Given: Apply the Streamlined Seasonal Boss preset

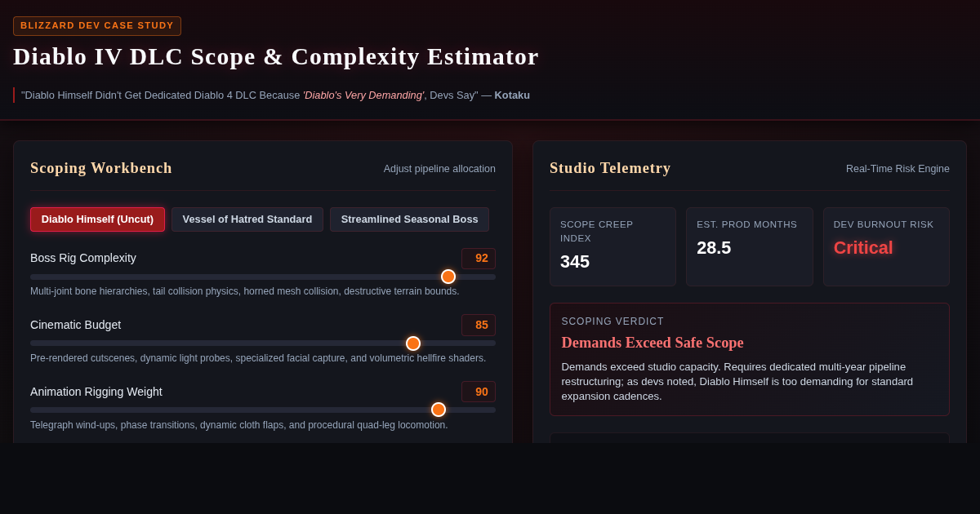Looking at the screenshot, I should tap(409, 219).
